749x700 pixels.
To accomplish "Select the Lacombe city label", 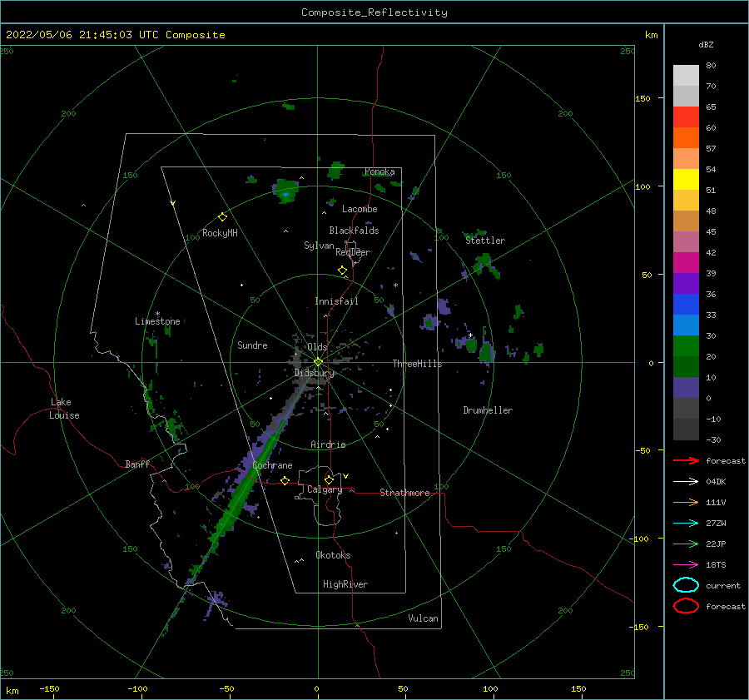I will [x=360, y=209].
